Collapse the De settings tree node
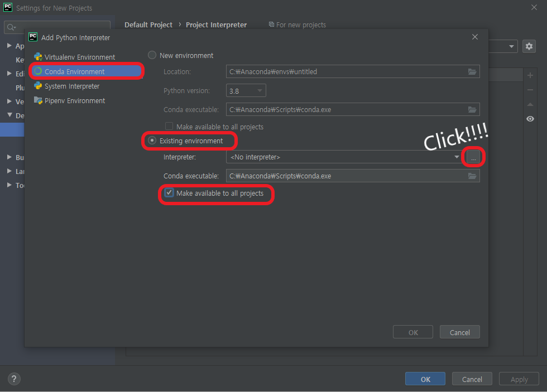Viewport: 547px width, 392px height. point(9,115)
